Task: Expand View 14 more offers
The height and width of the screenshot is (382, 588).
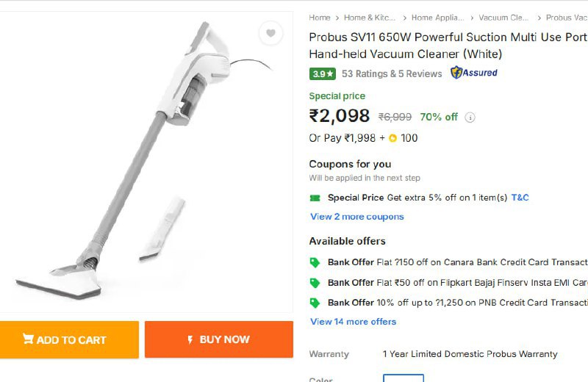Action: pyautogui.click(x=354, y=322)
